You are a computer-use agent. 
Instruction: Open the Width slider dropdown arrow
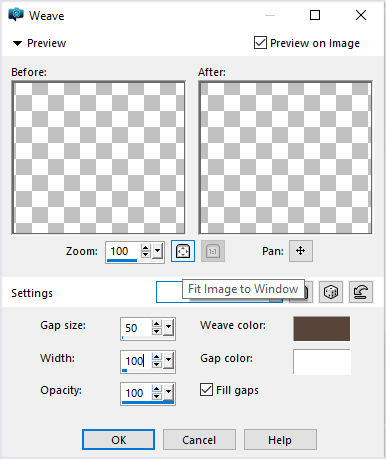coord(169,361)
